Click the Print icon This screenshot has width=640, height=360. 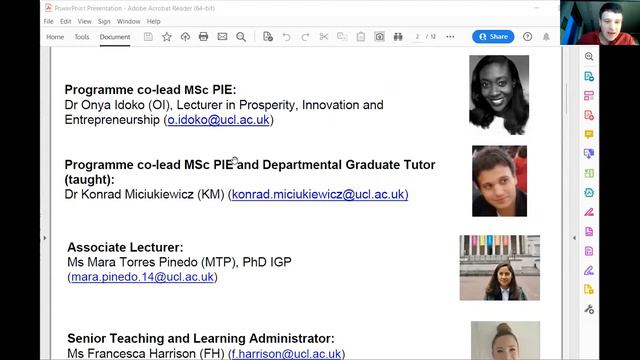click(x=203, y=37)
